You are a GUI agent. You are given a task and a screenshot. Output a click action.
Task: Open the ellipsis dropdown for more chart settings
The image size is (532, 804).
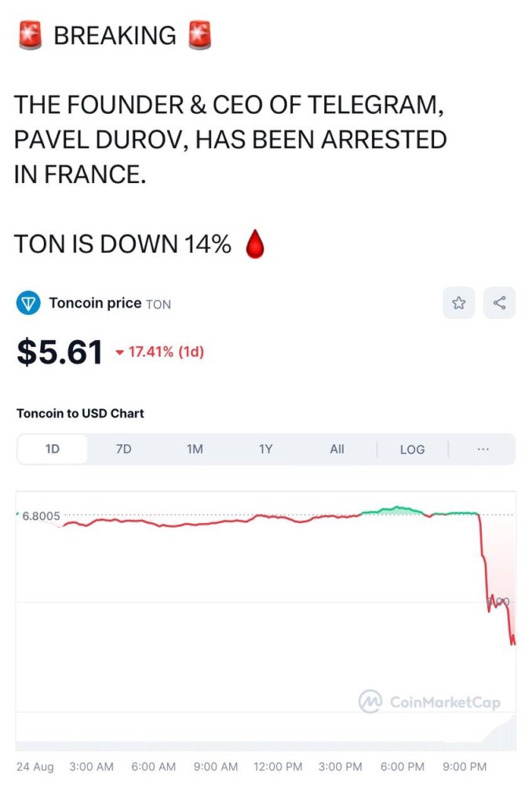pos(483,449)
